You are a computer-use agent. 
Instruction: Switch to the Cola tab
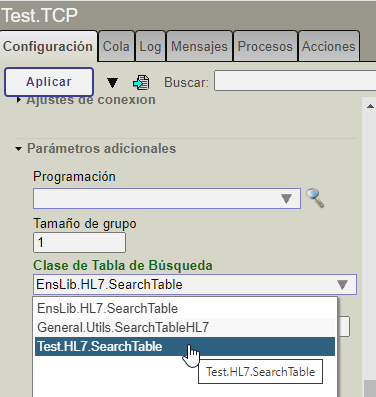116,46
